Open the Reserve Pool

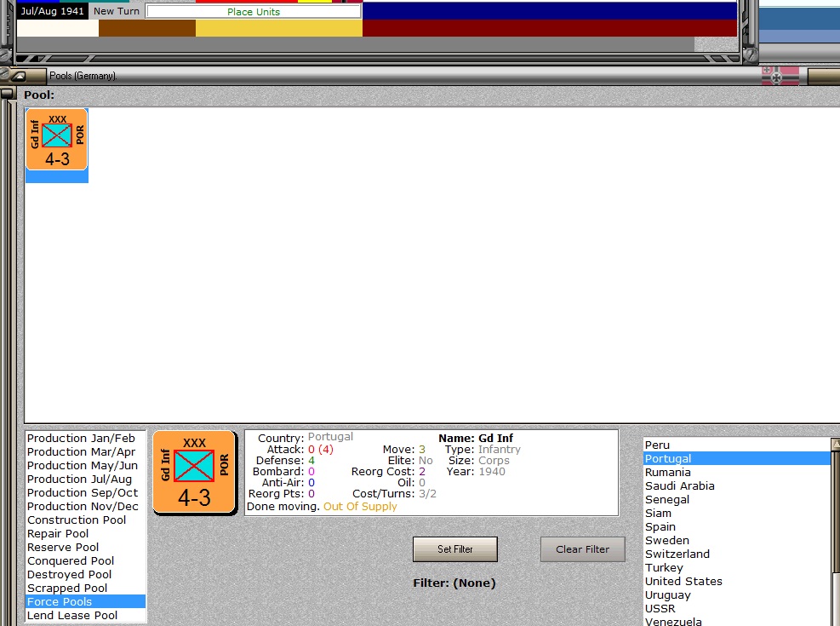(x=86, y=547)
